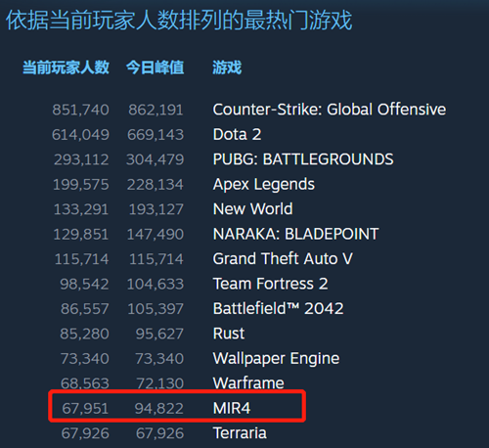The image size is (489, 448).
Task: Click the page heading 依据当前玩家人数排列的最热门游戏
Action: [x=179, y=21]
